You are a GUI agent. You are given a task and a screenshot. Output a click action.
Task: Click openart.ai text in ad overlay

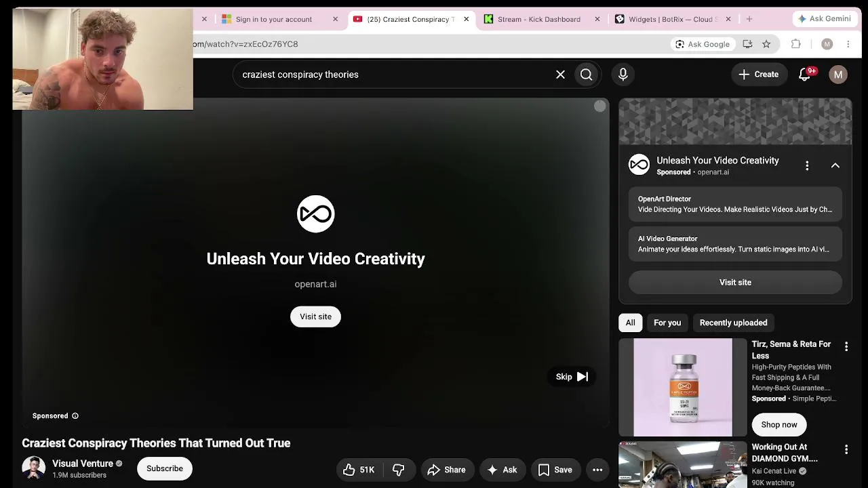pyautogui.click(x=315, y=285)
